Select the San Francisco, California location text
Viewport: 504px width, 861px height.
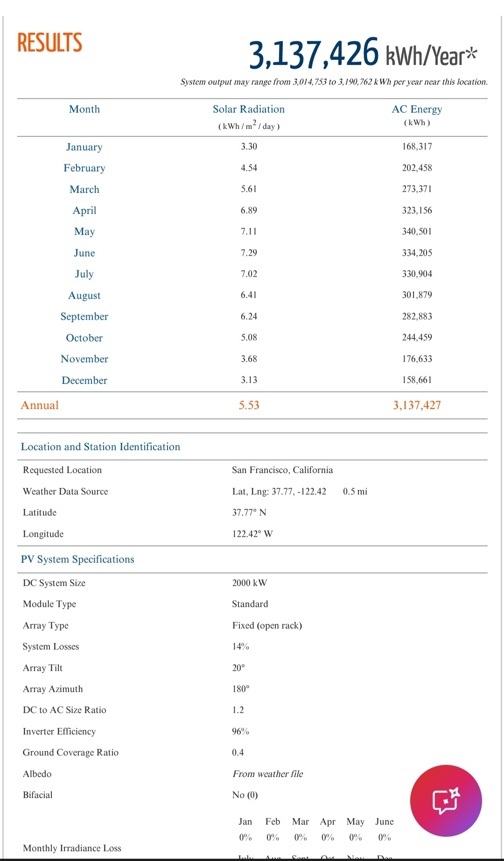pos(282,470)
